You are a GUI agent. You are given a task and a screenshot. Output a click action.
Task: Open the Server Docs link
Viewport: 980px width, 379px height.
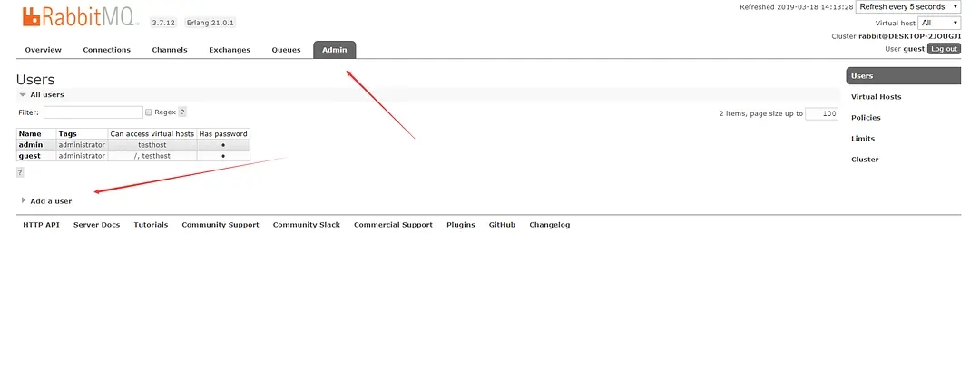click(96, 225)
